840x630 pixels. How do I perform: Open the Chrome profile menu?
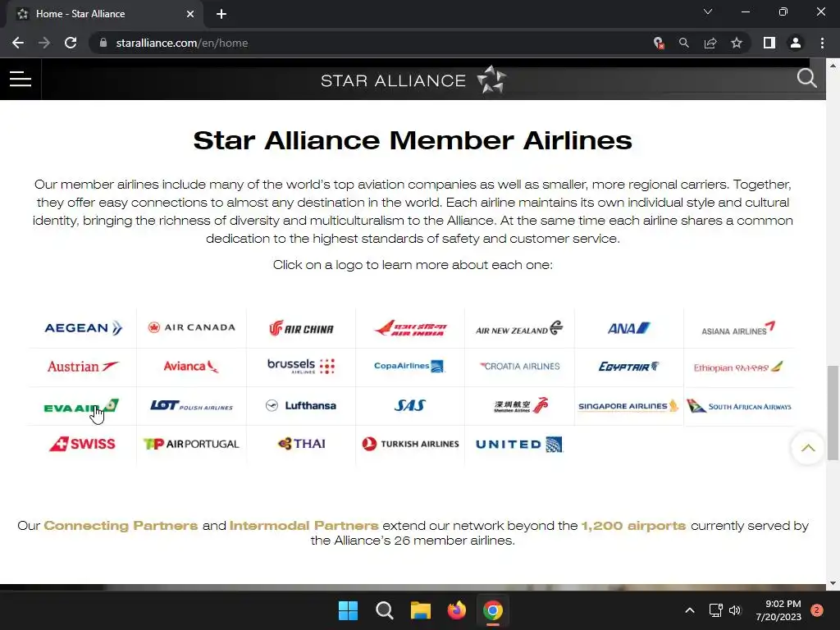pyautogui.click(x=796, y=43)
